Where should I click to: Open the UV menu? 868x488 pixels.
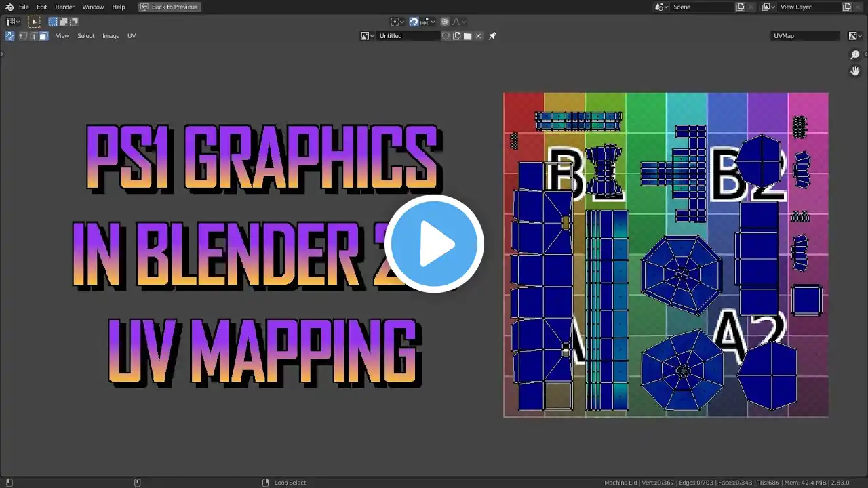click(132, 36)
